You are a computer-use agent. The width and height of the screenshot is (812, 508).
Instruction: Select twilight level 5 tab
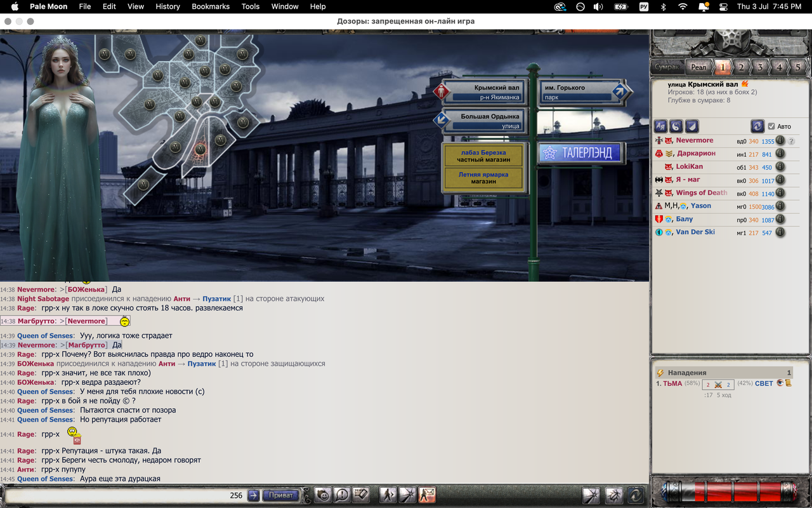coord(798,67)
